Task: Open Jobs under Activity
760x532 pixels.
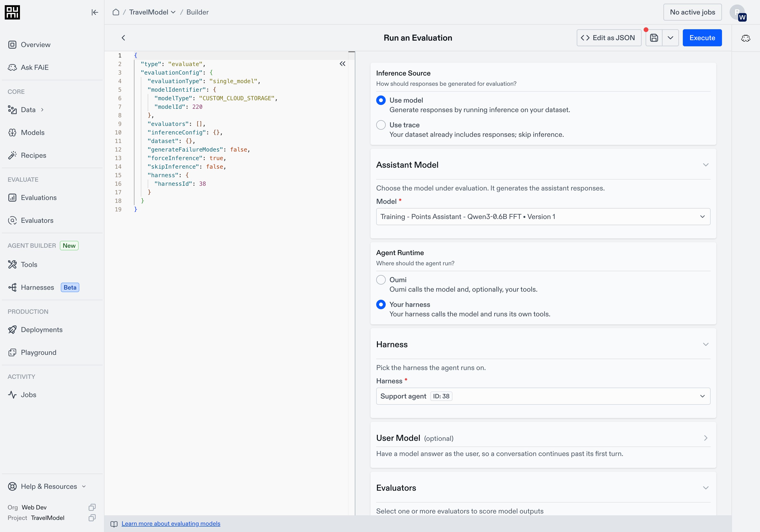Action: tap(52, 395)
